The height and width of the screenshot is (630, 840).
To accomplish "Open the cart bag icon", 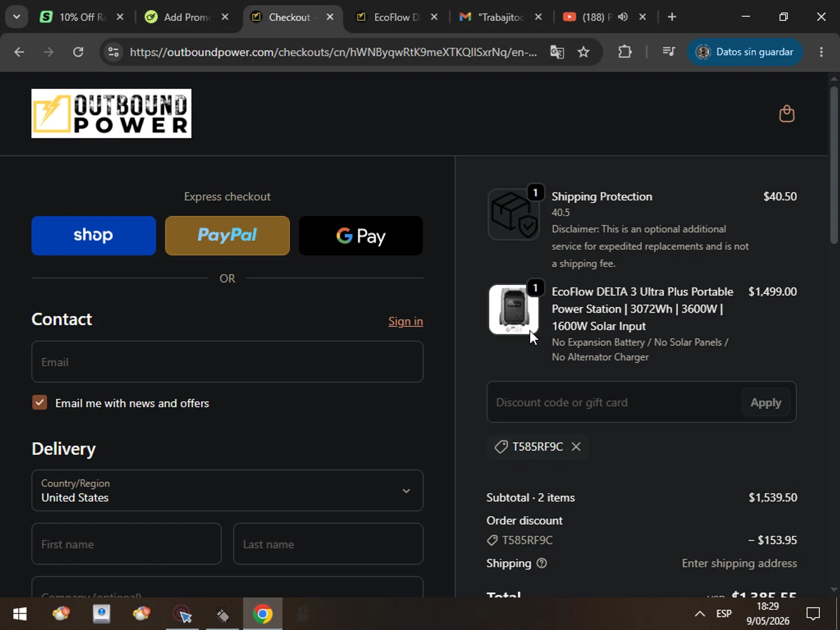I will click(x=787, y=114).
